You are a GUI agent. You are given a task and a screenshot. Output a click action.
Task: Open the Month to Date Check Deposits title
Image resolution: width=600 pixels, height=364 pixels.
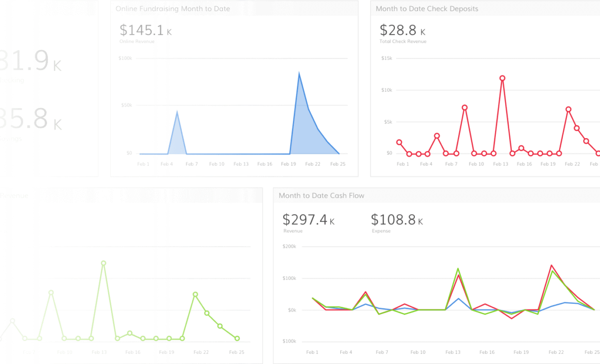click(x=427, y=9)
